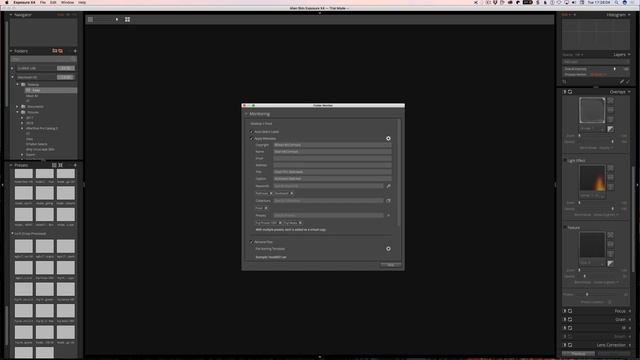The width and height of the screenshot is (640, 360).
Task: Collapse the left side panel with edge arrow
Action: [x=2, y=185]
